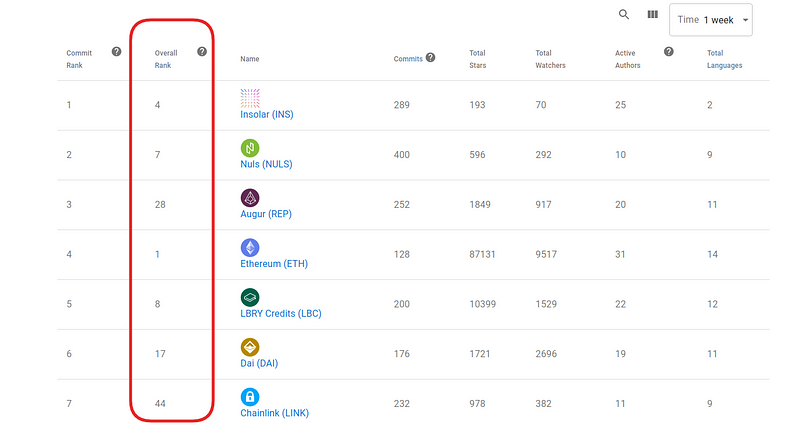Click help icon beside Active Authors

[x=669, y=52]
